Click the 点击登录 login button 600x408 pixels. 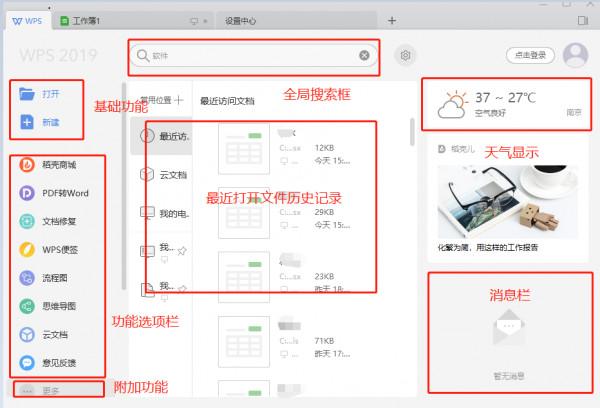point(530,55)
